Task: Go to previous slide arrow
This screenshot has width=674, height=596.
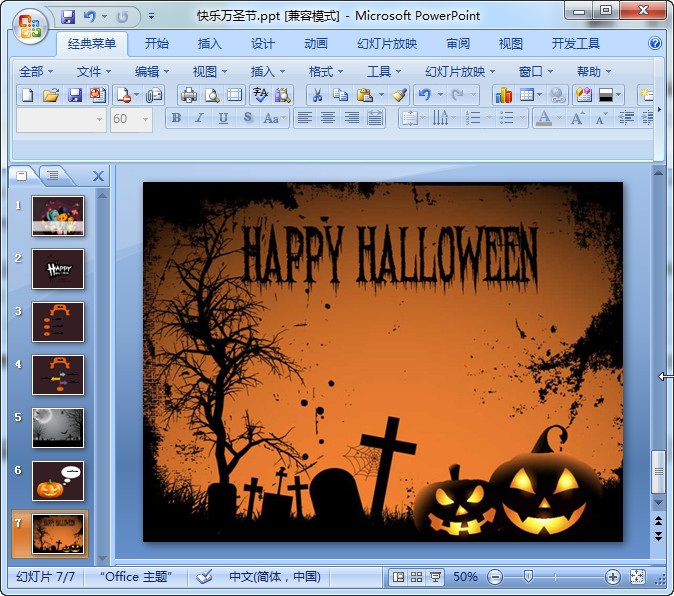Action: coord(658,521)
